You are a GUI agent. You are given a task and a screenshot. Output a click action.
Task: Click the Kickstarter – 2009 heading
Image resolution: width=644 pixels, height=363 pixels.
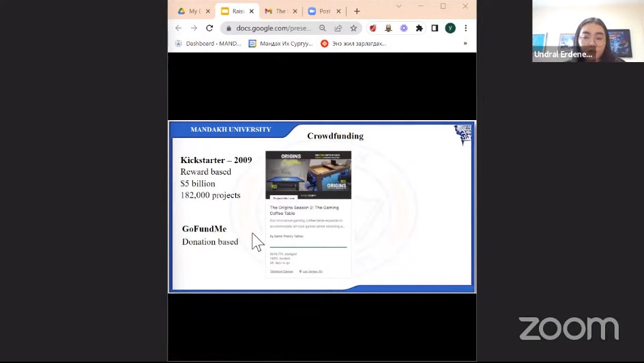pyautogui.click(x=216, y=160)
